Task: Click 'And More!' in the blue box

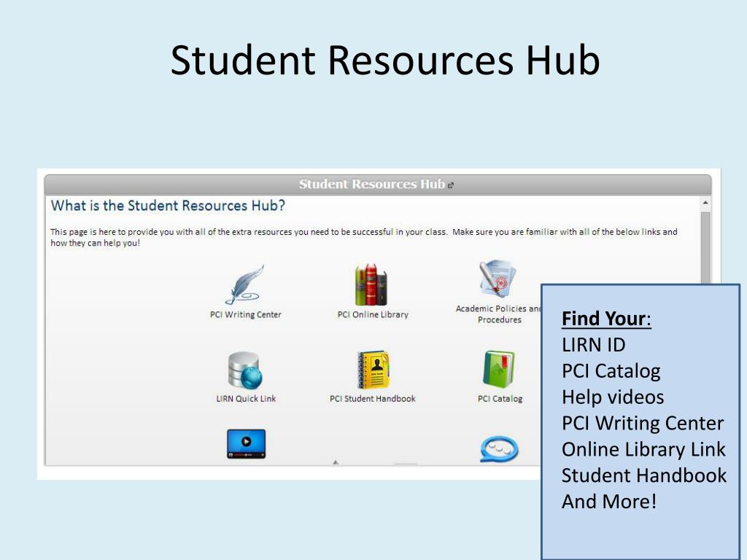Action: point(609,502)
